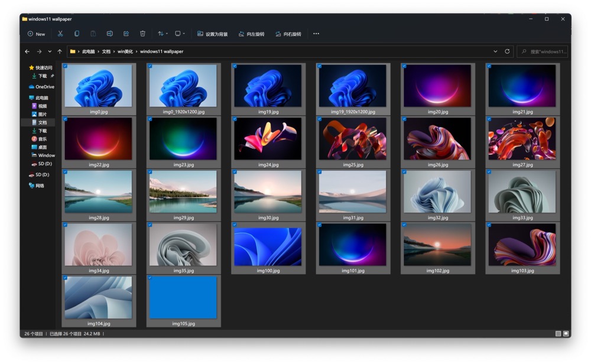Click 设置为背景 to set as background
The height and width of the screenshot is (364, 591).
tap(212, 34)
